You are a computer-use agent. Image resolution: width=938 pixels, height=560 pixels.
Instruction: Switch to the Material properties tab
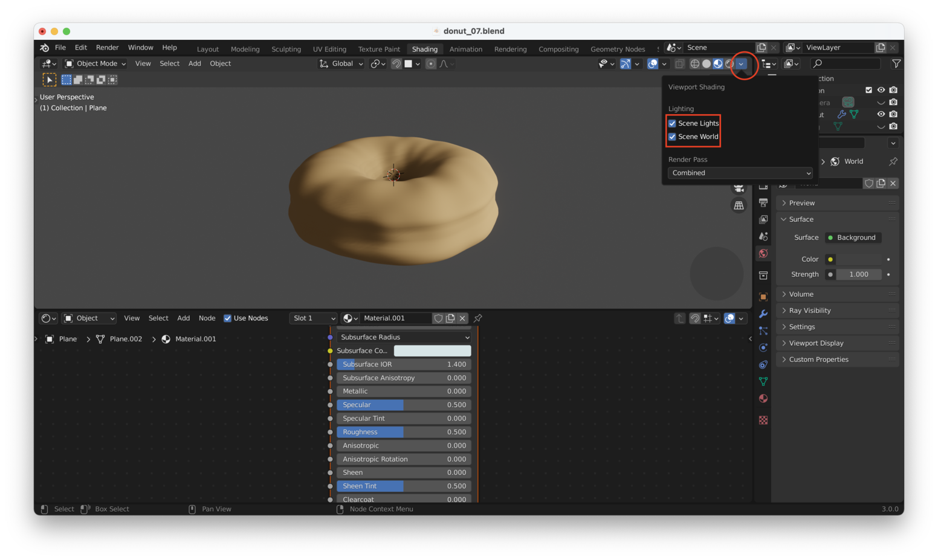tap(763, 398)
